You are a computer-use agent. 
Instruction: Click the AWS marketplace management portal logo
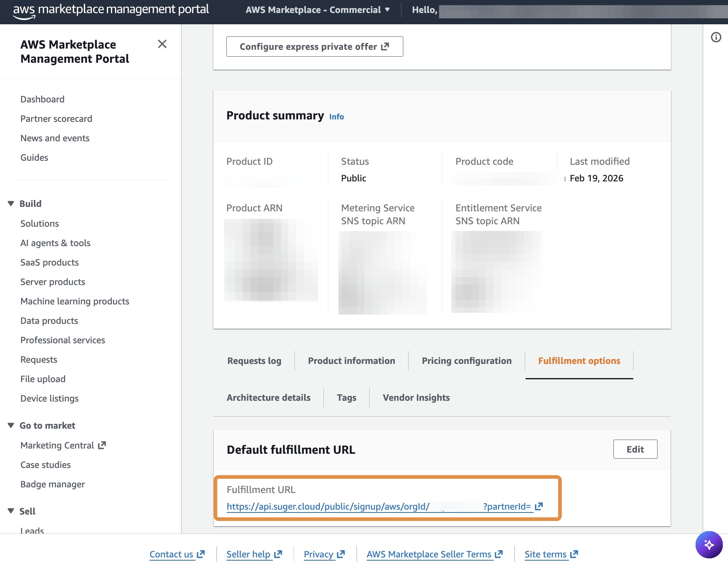pos(111,11)
